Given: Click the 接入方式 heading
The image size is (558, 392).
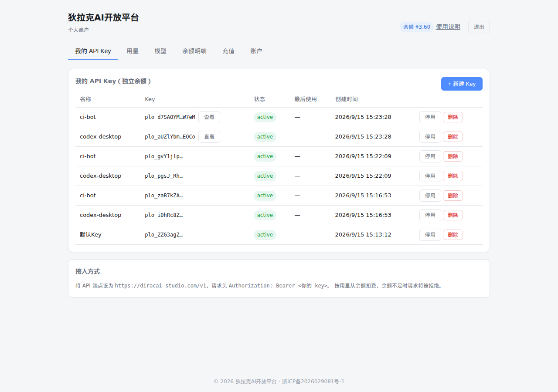Looking at the screenshot, I should [x=88, y=272].
